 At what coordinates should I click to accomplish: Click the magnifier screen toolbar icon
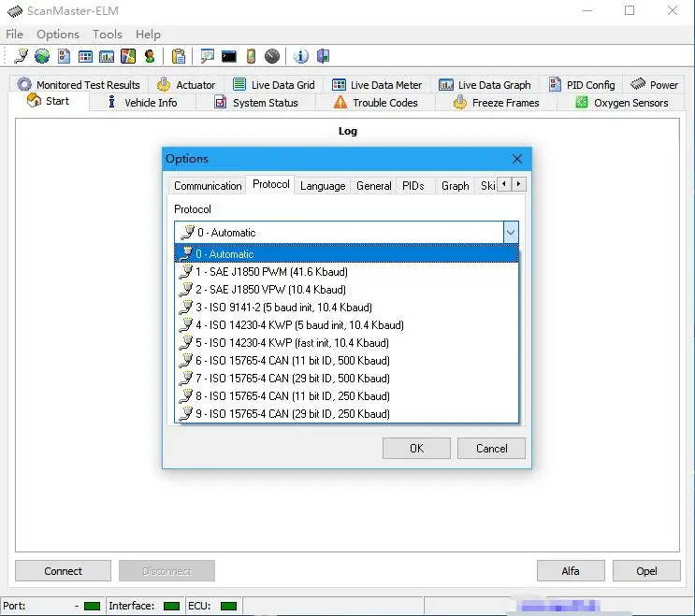coord(207,56)
